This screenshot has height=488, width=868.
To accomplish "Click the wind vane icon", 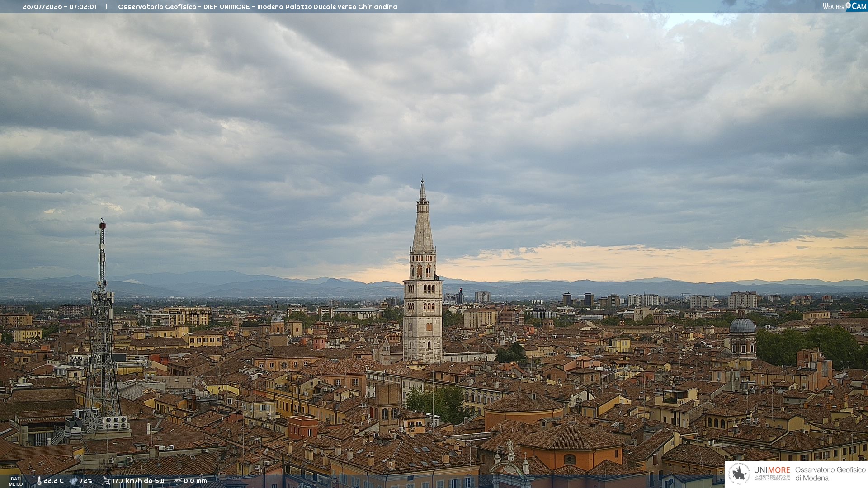I will (x=106, y=481).
